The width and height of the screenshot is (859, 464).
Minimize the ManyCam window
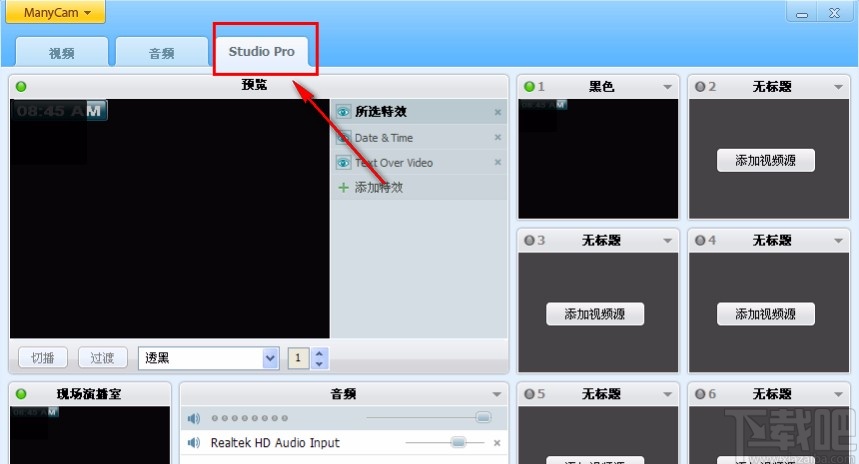click(802, 13)
